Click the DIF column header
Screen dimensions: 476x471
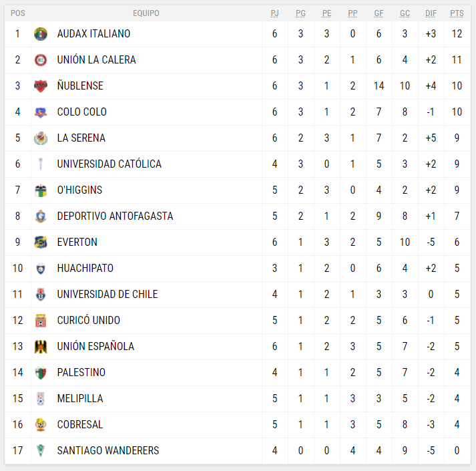pyautogui.click(x=431, y=13)
